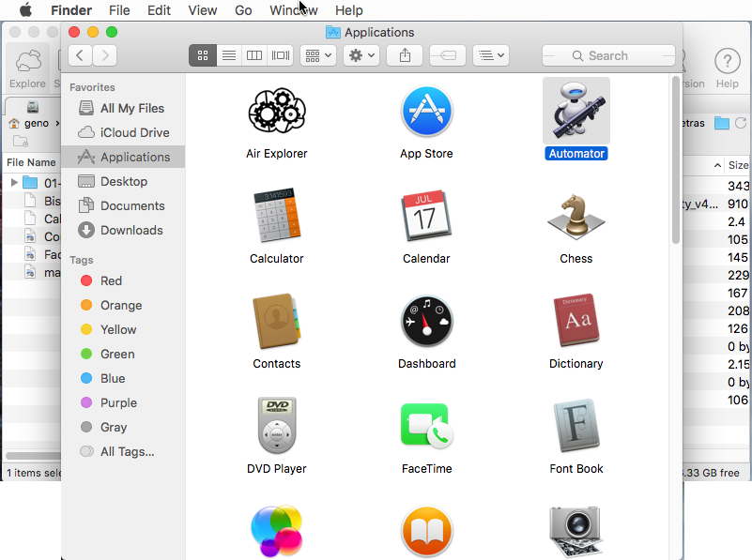Image resolution: width=752 pixels, height=560 pixels.
Task: Launch the Calculator app icon
Action: coord(277,215)
